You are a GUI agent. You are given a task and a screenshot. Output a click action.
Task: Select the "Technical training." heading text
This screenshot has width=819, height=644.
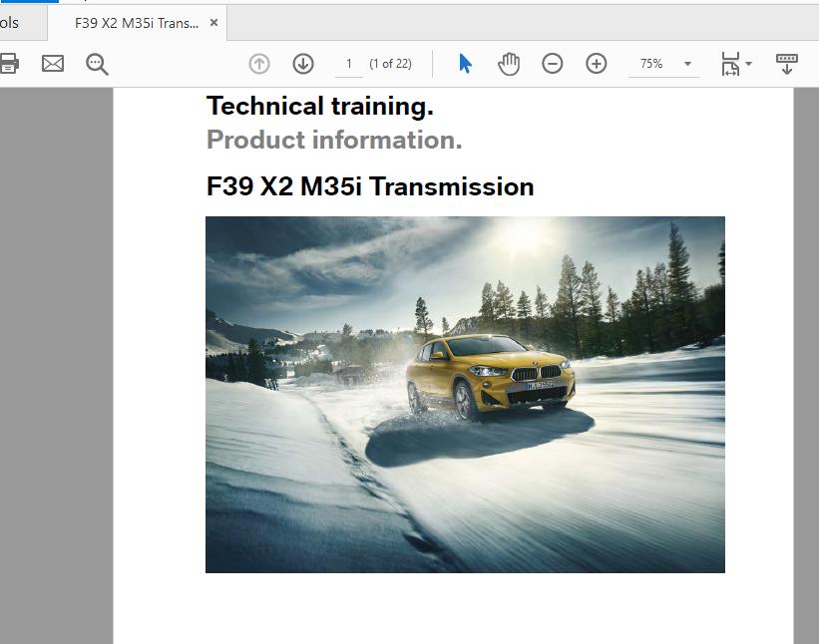[319, 106]
